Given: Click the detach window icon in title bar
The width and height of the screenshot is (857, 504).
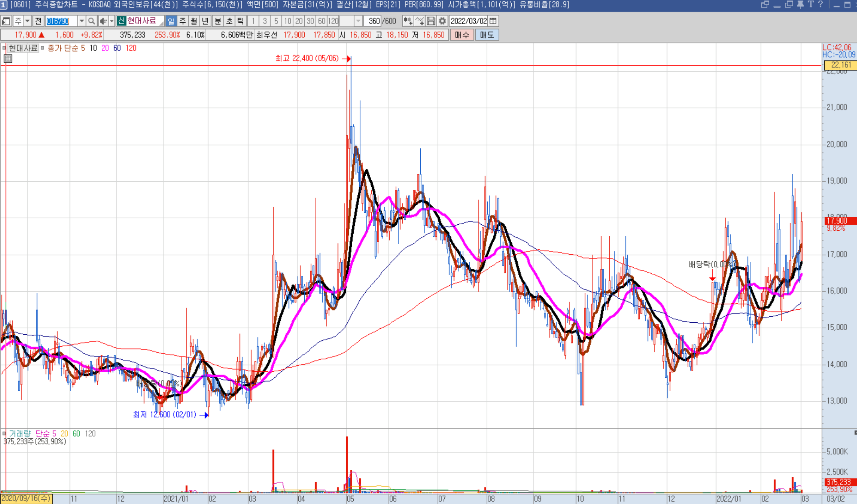Looking at the screenshot, I should [765, 4].
